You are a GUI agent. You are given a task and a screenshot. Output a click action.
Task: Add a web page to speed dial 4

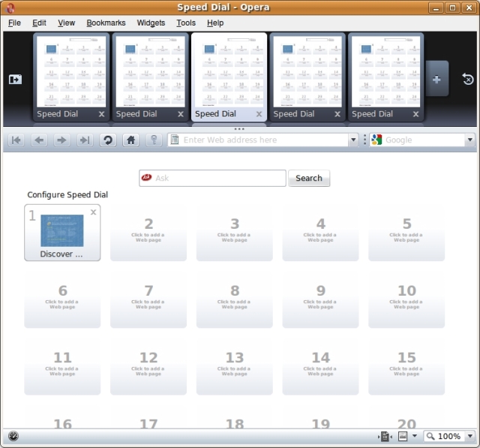point(320,233)
